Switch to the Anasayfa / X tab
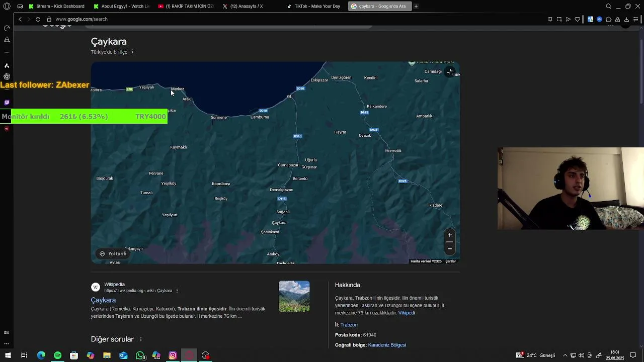644x362 pixels. coord(250,7)
